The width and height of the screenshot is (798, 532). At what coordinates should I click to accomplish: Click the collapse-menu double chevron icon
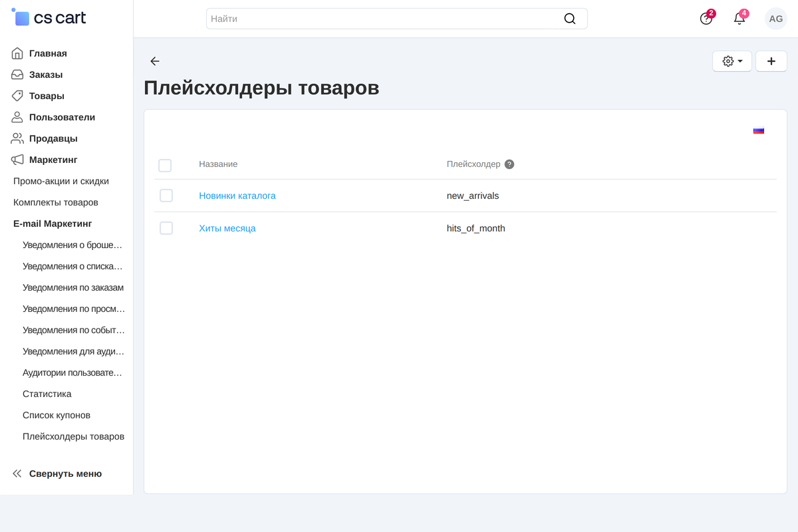click(17, 473)
